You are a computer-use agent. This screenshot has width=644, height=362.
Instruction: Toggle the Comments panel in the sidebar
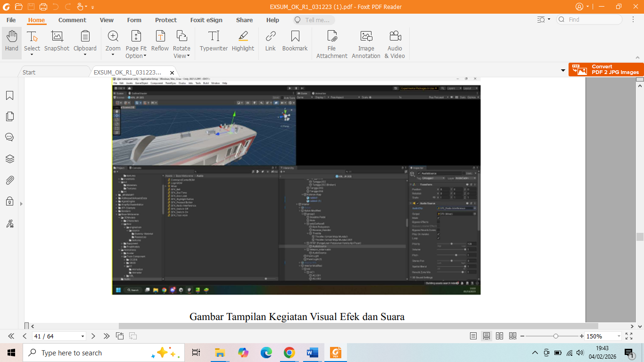[x=9, y=137]
